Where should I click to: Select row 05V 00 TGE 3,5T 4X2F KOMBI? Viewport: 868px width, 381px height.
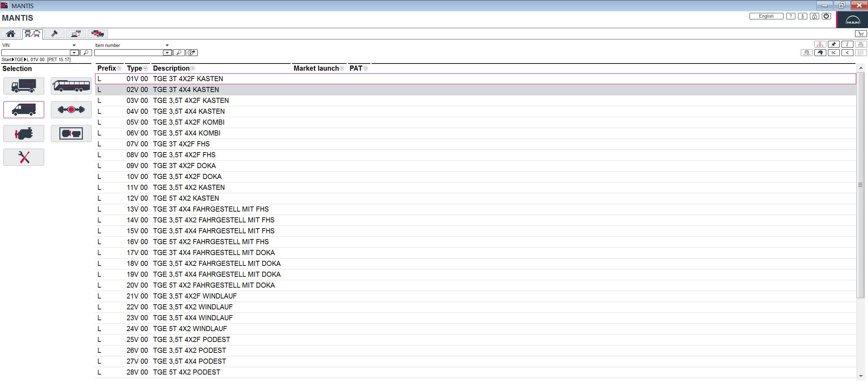(189, 122)
